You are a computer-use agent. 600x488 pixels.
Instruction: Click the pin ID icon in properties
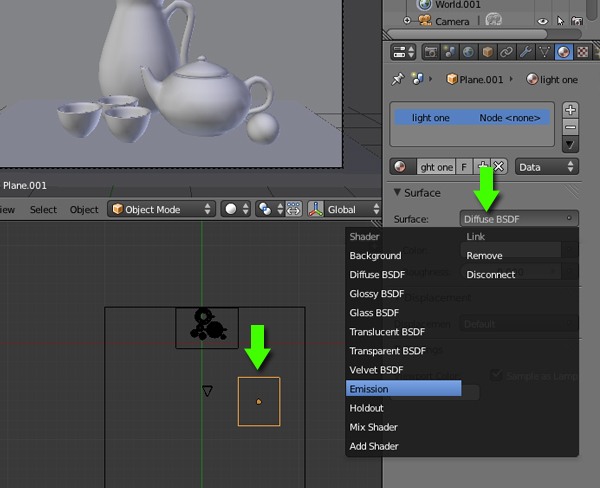[x=398, y=79]
